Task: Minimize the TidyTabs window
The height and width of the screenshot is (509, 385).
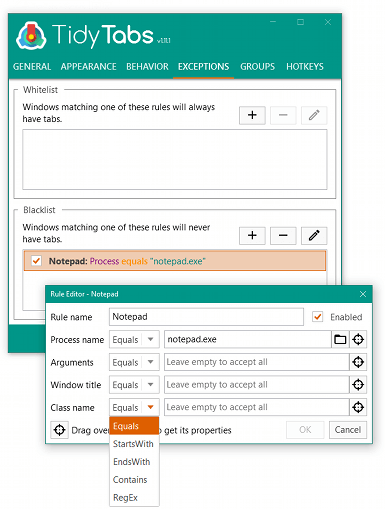Action: 273,22
